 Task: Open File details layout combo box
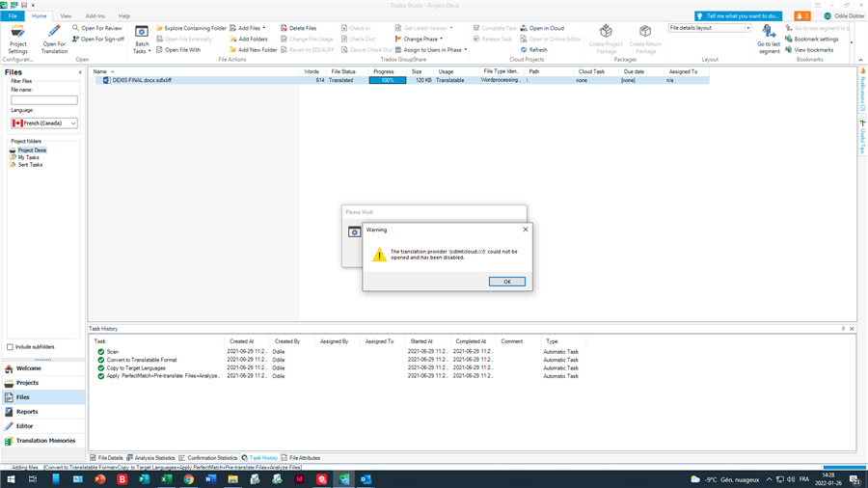[709, 28]
